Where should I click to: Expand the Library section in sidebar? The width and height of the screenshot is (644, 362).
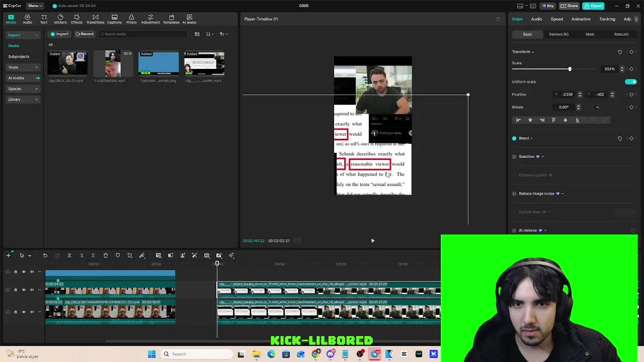tap(36, 100)
